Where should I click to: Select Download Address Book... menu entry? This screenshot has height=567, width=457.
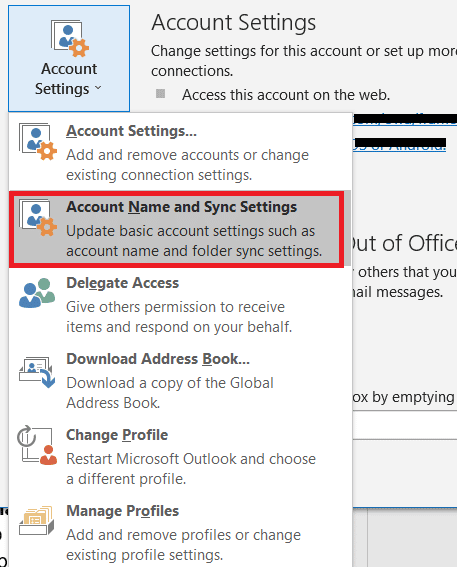180,381
